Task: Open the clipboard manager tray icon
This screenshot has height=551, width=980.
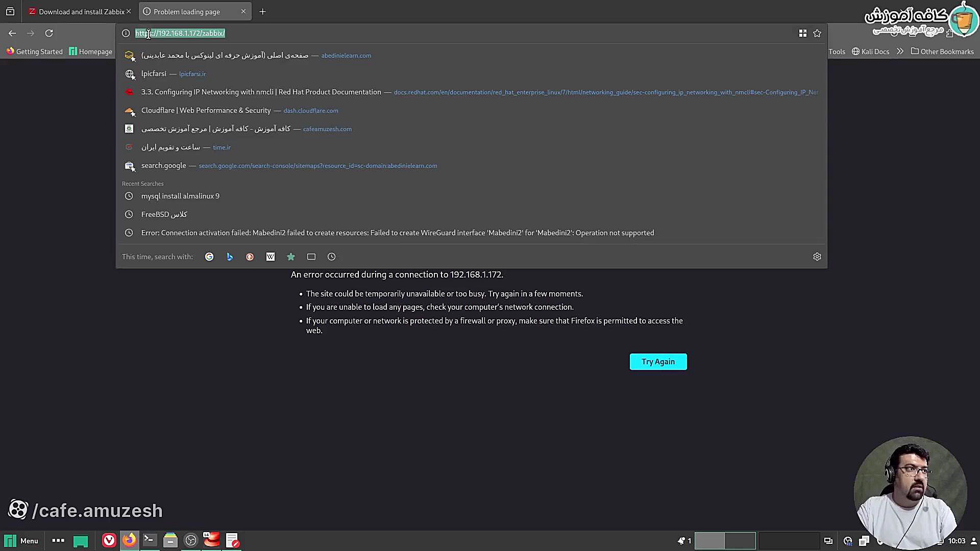Action: (x=864, y=541)
